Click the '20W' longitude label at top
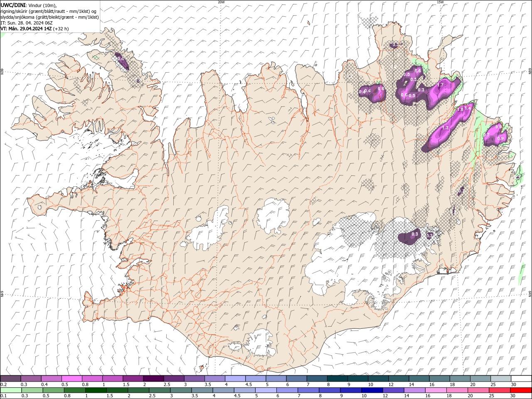Viewport: 532px width, 399px height. pos(221,2)
